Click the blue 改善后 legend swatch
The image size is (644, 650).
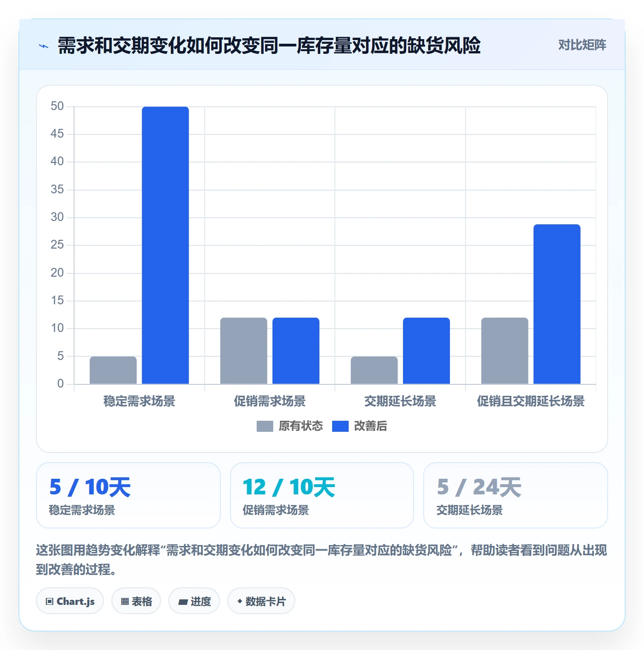340,426
